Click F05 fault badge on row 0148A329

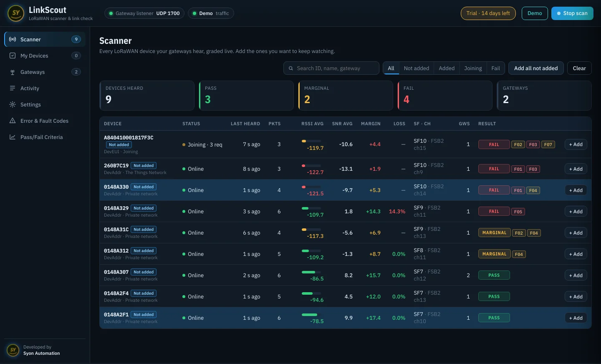pos(518,212)
